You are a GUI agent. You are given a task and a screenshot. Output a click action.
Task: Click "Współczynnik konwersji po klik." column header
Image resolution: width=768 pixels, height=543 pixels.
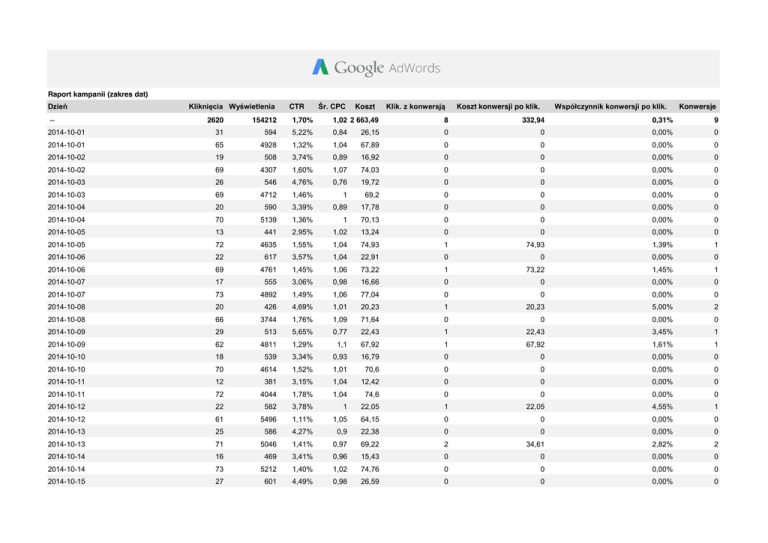(611, 106)
